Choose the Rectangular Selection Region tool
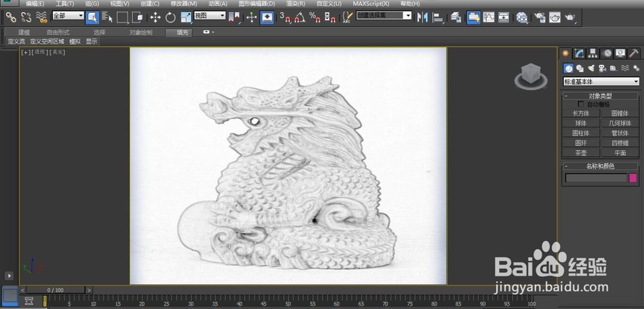Screen dimensions: 644x309 (x=122, y=17)
